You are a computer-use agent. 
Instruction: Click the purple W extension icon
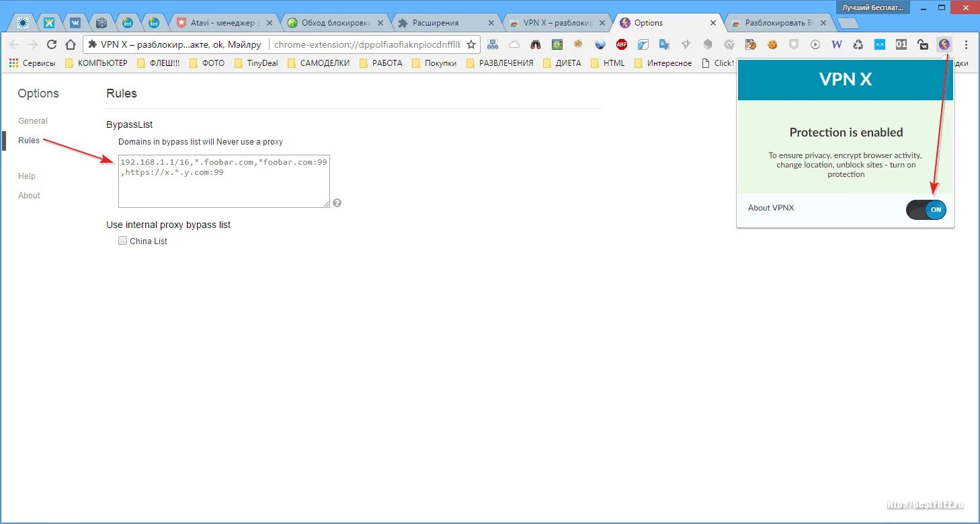[x=837, y=45]
